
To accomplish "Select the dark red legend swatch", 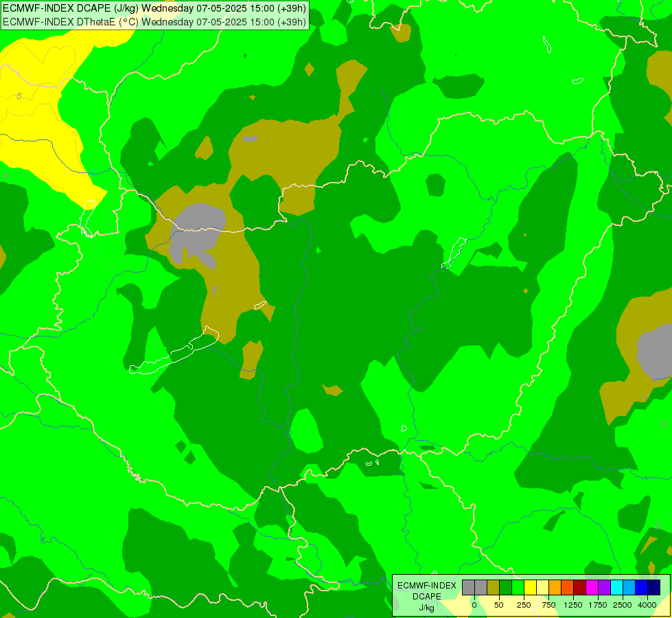I will point(580,588).
